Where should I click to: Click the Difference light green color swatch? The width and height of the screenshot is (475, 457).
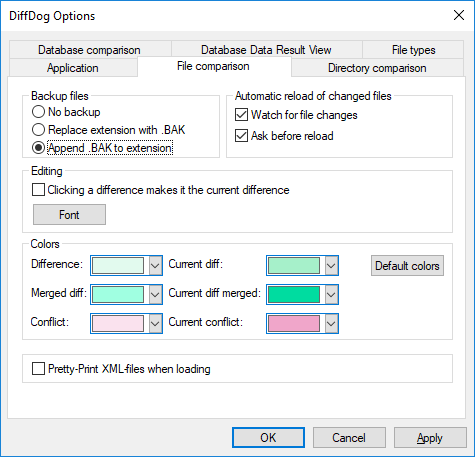[118, 265]
